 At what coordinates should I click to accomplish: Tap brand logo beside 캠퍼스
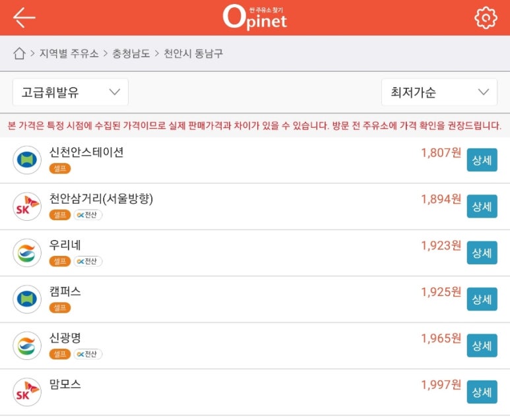(x=27, y=299)
